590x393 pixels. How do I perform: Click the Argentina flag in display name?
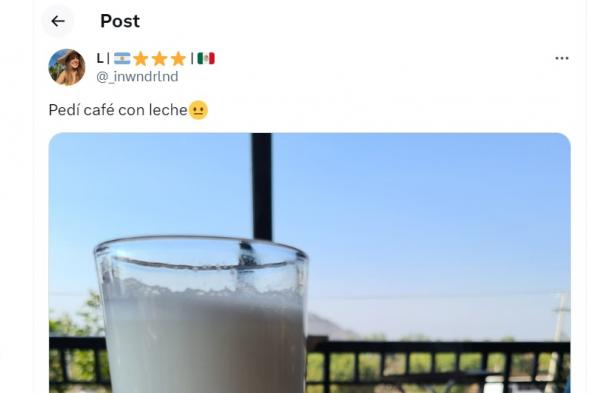tap(122, 58)
